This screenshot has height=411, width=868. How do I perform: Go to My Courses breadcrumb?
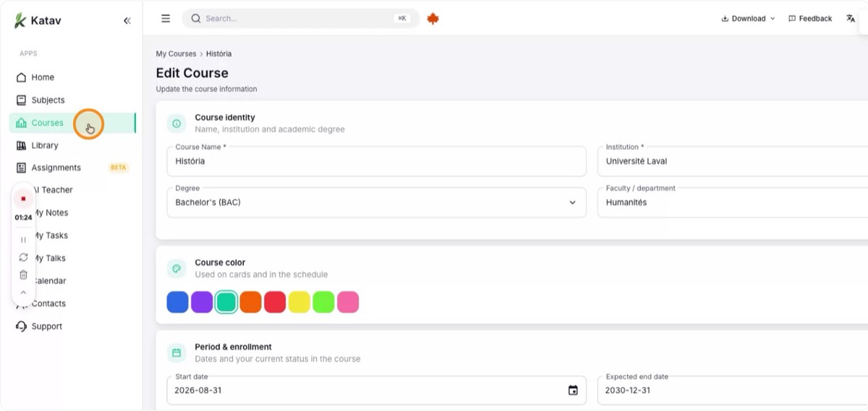[176, 54]
